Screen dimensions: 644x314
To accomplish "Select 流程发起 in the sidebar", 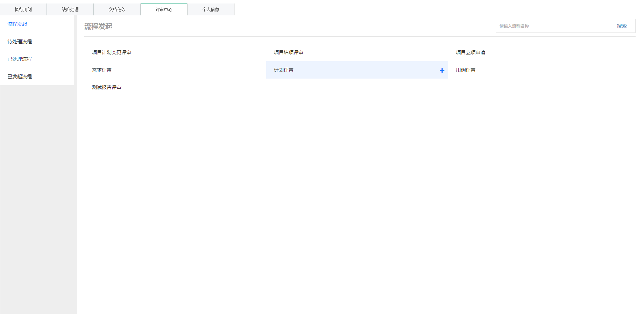I will (x=17, y=24).
